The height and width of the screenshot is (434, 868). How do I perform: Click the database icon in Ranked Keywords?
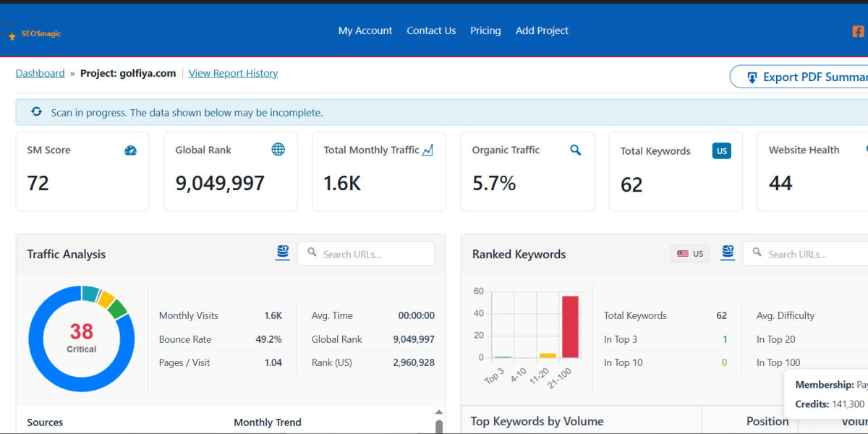728,252
